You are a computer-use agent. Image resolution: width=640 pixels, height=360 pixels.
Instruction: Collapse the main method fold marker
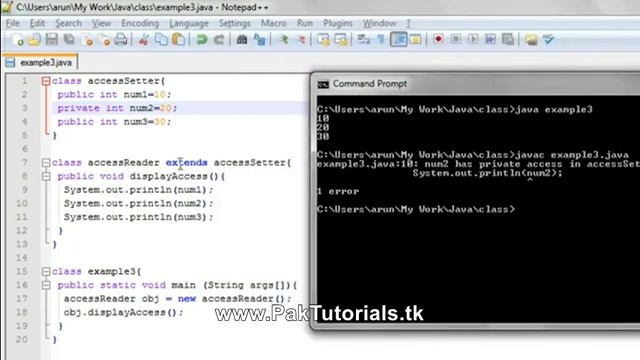click(x=46, y=285)
